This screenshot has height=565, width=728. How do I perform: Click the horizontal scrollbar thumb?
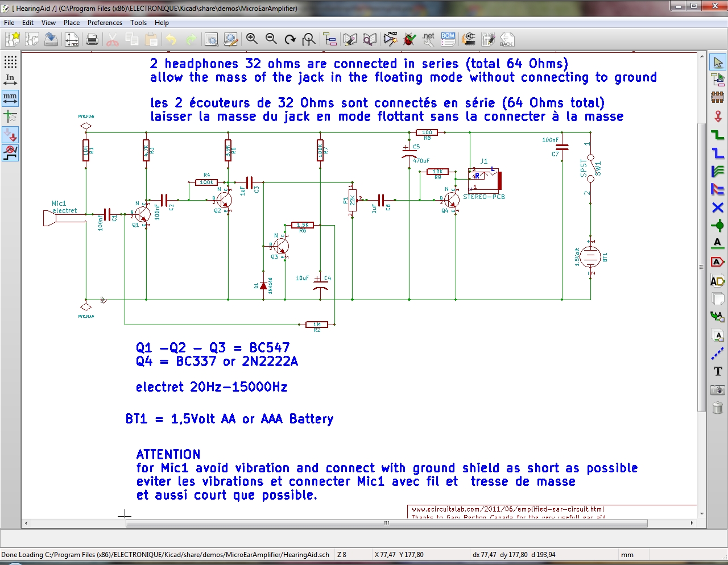click(387, 523)
